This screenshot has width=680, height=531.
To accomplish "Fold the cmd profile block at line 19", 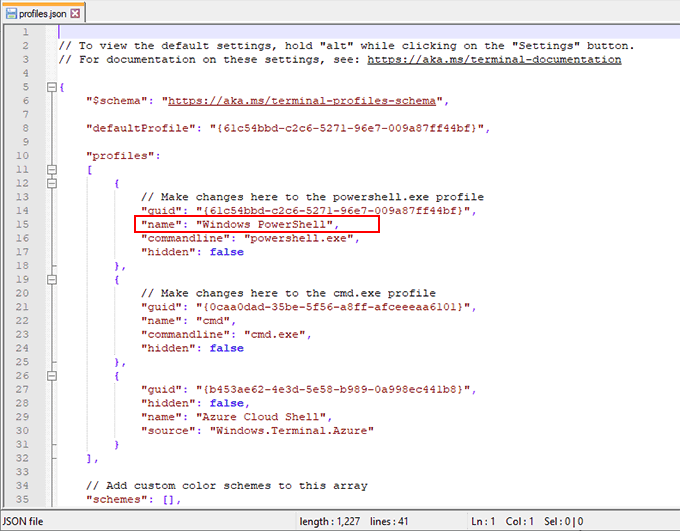I will point(51,280).
